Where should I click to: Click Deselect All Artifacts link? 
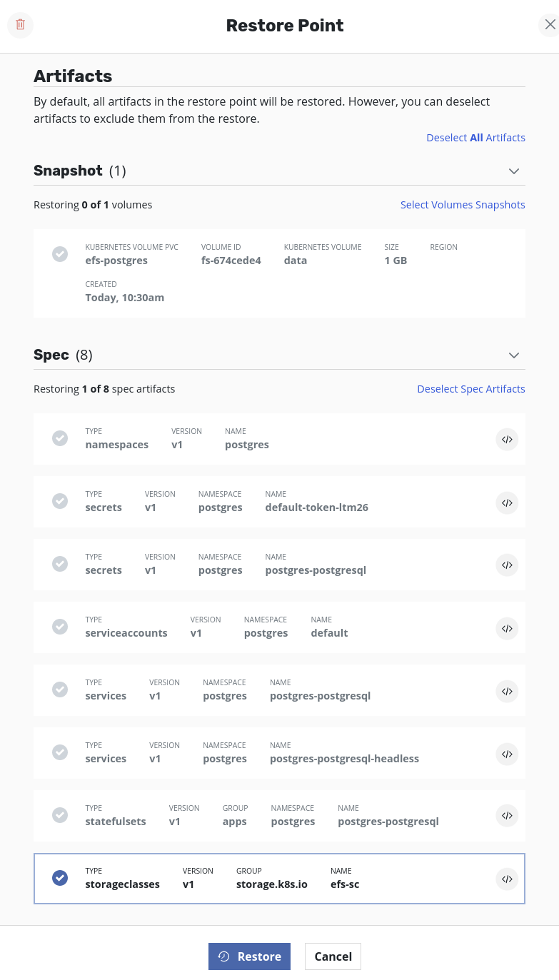pyautogui.click(x=475, y=138)
